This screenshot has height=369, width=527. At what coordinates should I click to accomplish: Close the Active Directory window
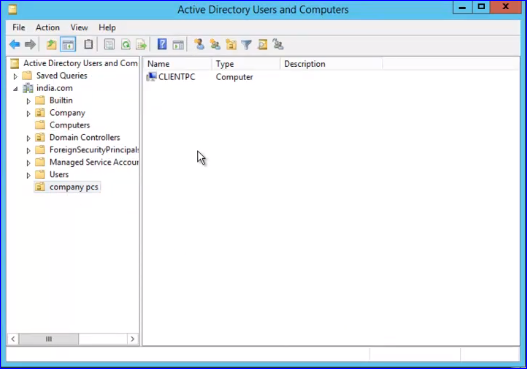click(505, 7)
